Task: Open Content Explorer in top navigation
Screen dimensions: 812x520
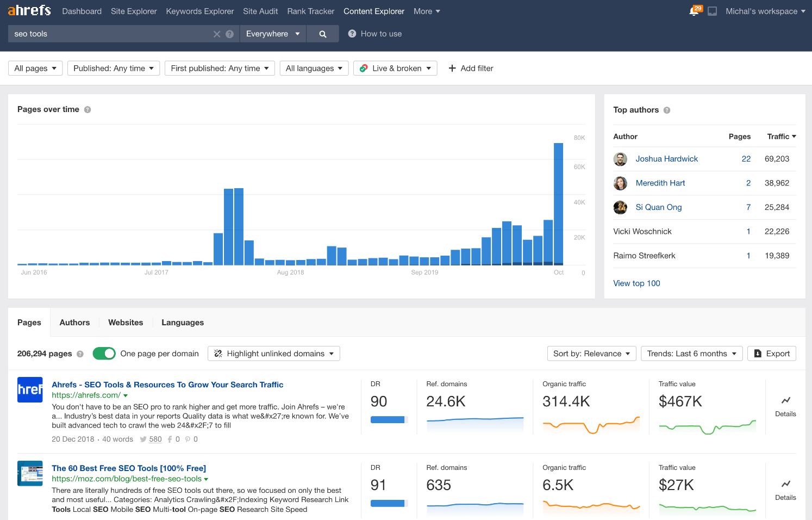Action: click(374, 11)
